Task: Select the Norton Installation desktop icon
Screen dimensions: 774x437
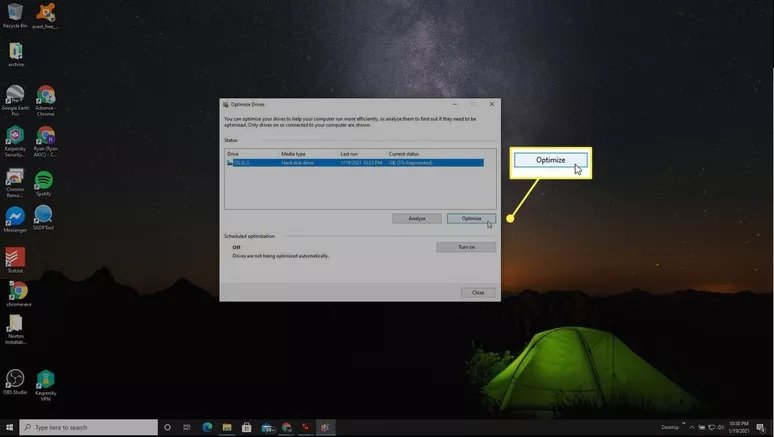Action: [x=16, y=329]
